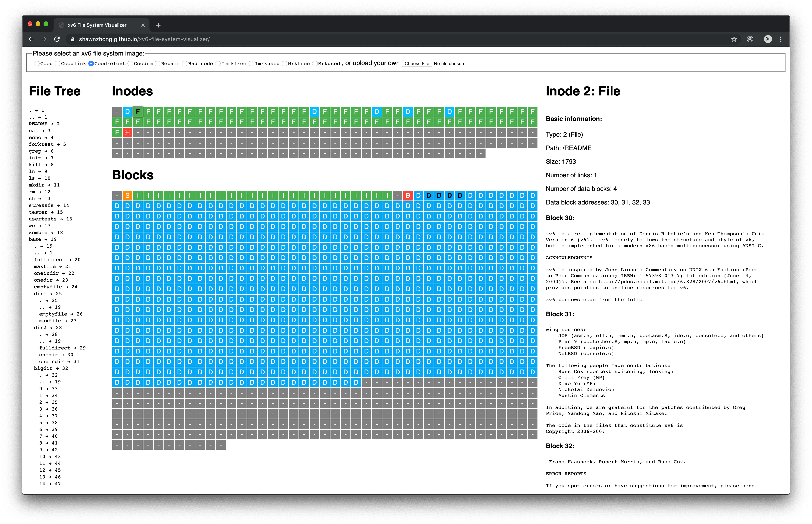
Task: Click dir1 entry in file tree
Action: click(40, 293)
